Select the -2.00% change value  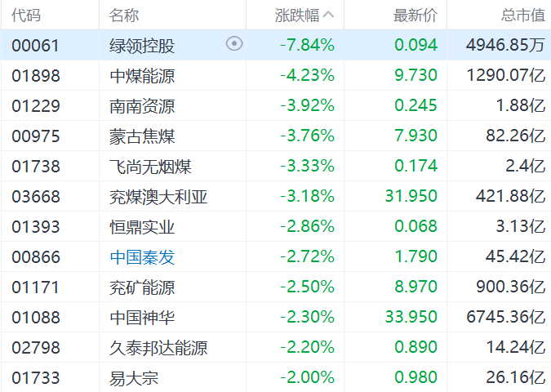(x=307, y=377)
